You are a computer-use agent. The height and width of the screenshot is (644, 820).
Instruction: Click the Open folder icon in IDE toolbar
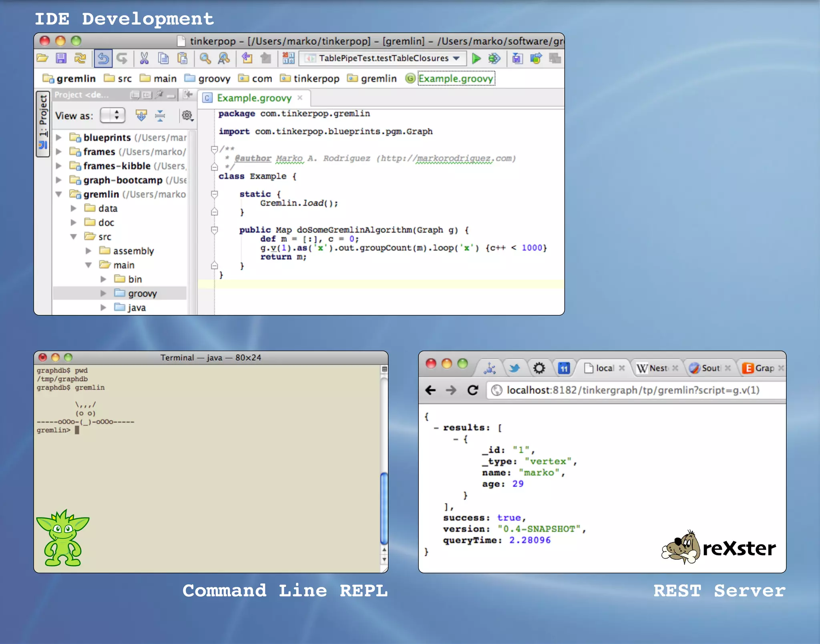point(42,58)
